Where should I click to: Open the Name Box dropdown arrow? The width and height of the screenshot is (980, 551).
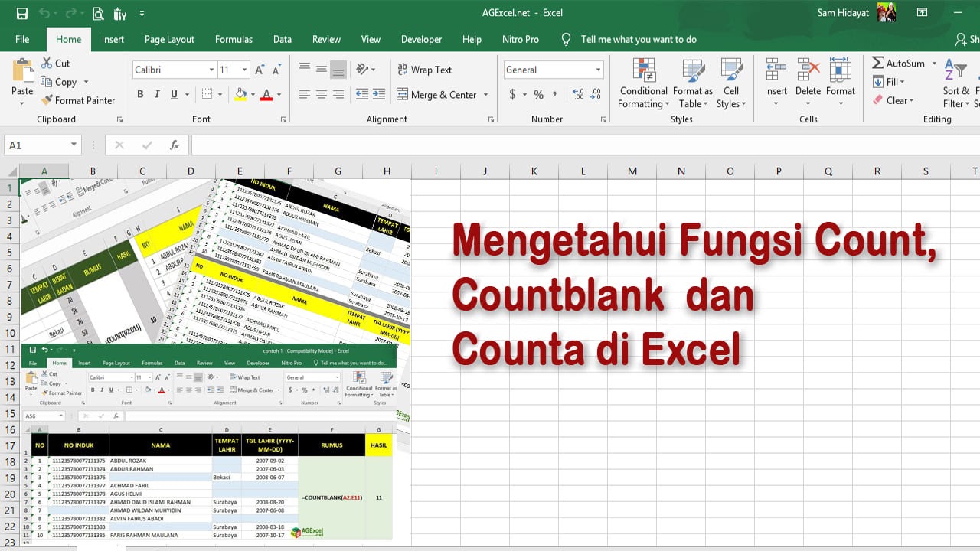[74, 145]
